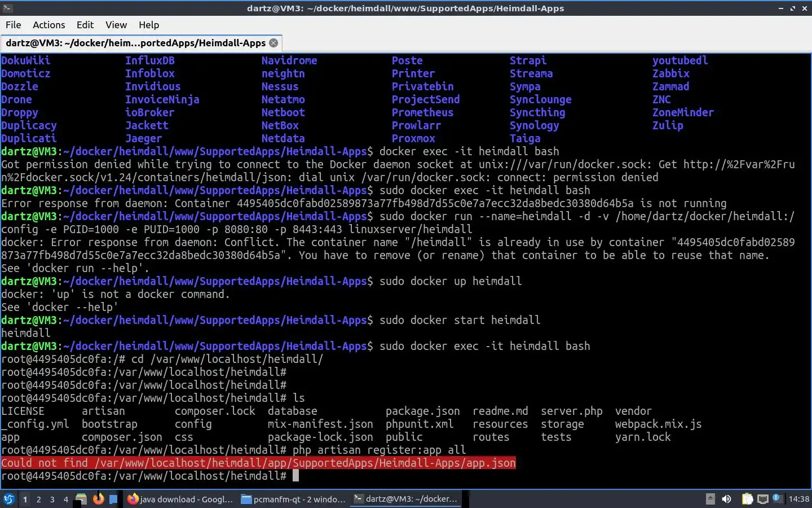Click the 'ZoneMinder' directory name

683,112
